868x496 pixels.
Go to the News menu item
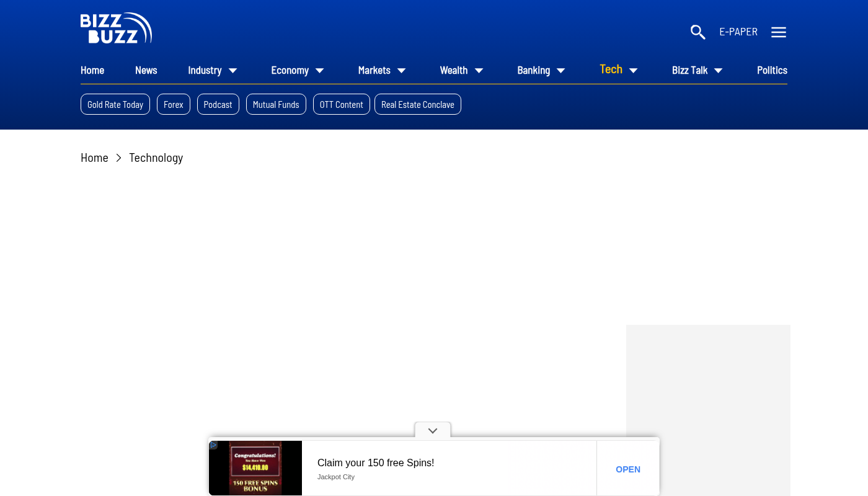(146, 70)
